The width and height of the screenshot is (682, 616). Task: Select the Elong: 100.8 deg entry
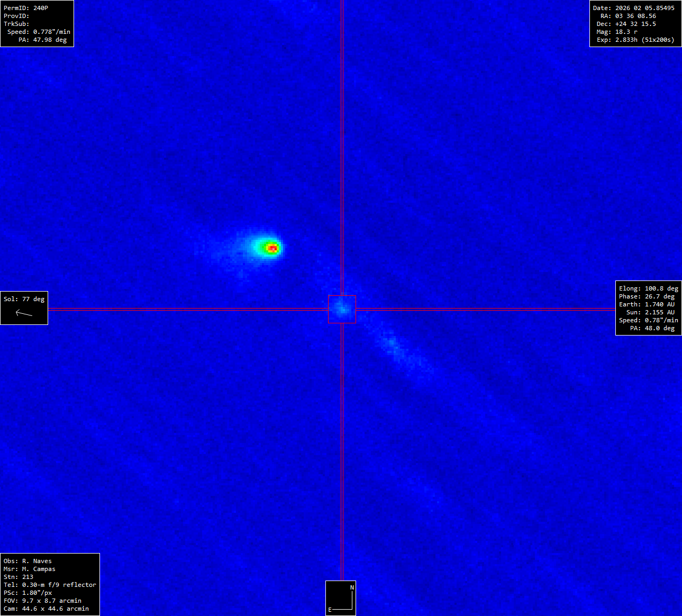pos(648,288)
